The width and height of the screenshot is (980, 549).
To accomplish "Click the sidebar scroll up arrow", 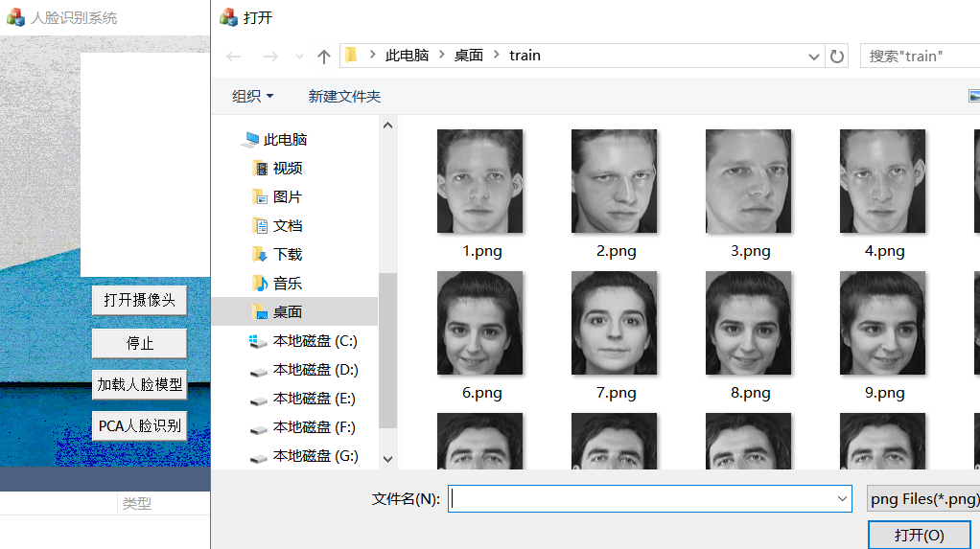I will pos(387,126).
